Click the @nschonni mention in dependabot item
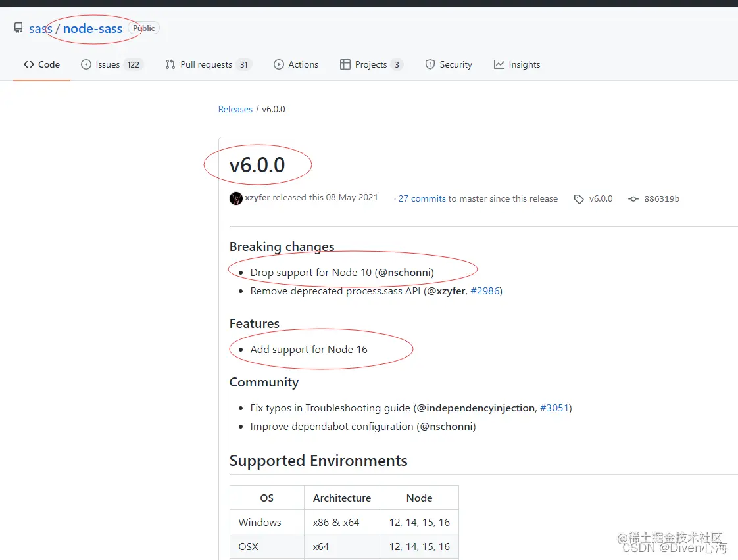The image size is (738, 560). tap(447, 427)
